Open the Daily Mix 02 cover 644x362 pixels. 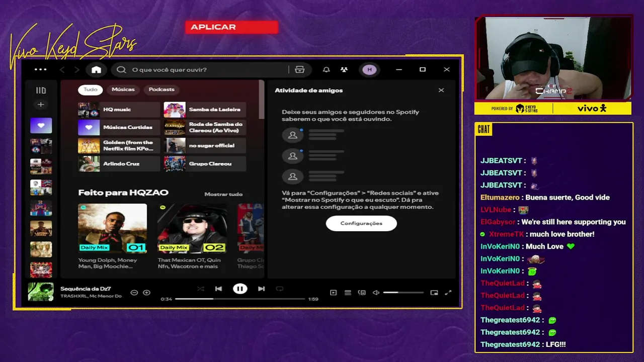point(192,228)
